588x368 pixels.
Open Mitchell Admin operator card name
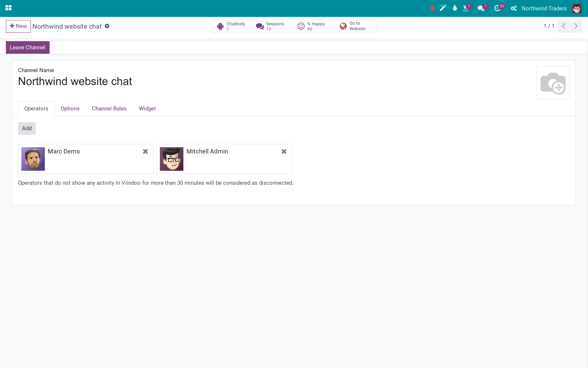point(207,151)
